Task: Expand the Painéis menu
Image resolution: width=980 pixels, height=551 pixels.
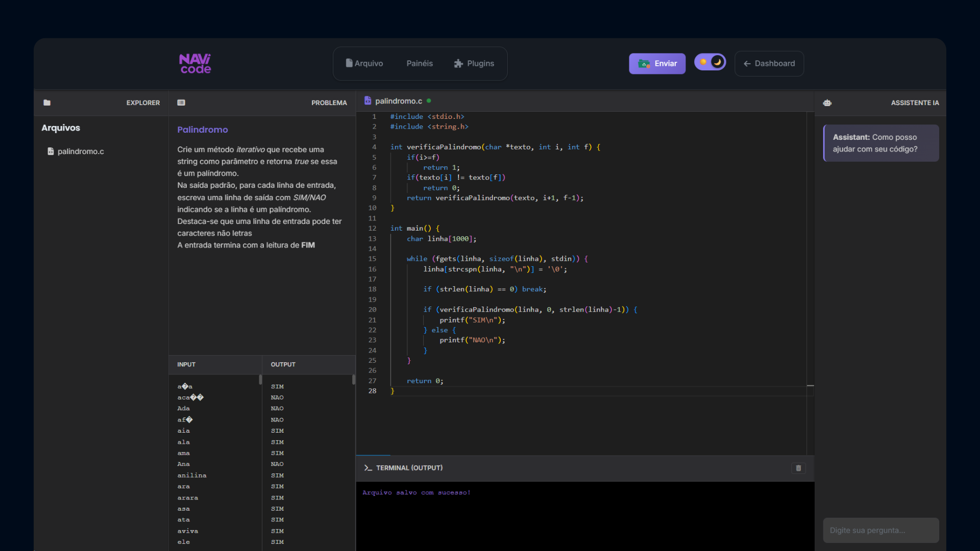Action: click(420, 63)
